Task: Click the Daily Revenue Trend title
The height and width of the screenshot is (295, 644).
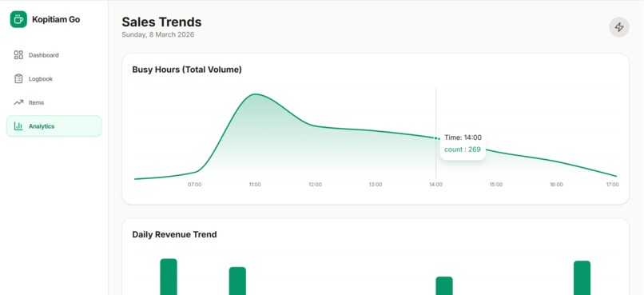Action: (174, 234)
